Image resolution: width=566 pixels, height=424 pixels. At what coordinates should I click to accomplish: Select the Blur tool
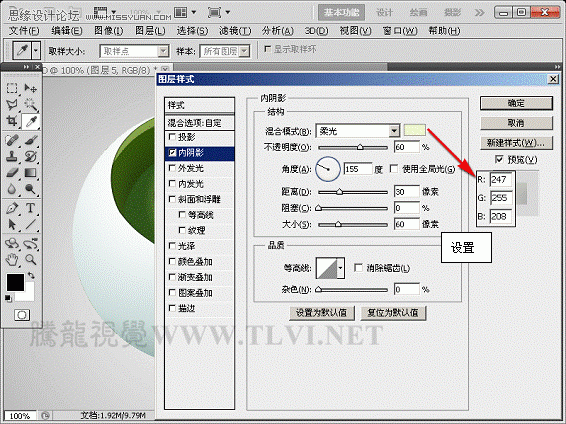click(x=12, y=189)
